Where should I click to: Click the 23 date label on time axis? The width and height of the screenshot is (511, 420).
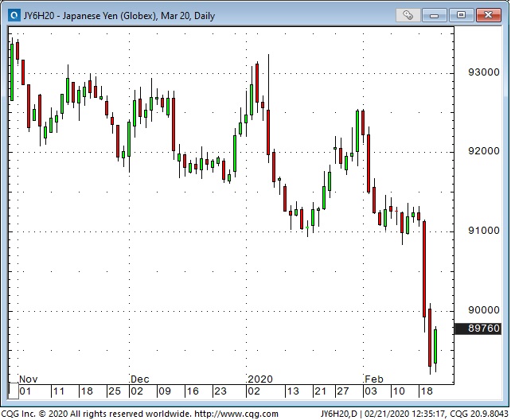coord(220,391)
